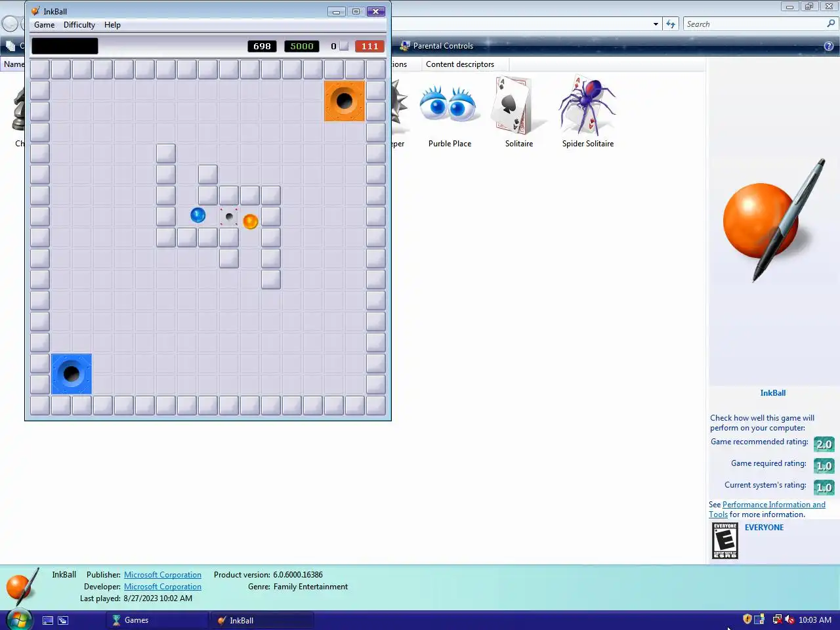Click the refresh button beside address bar

[x=670, y=24]
